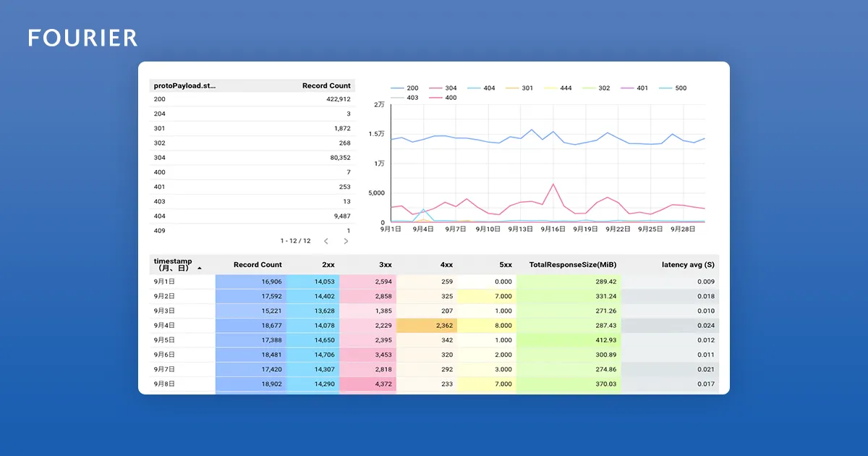
Task: Click the 9,487 record count value
Action: [x=342, y=216]
